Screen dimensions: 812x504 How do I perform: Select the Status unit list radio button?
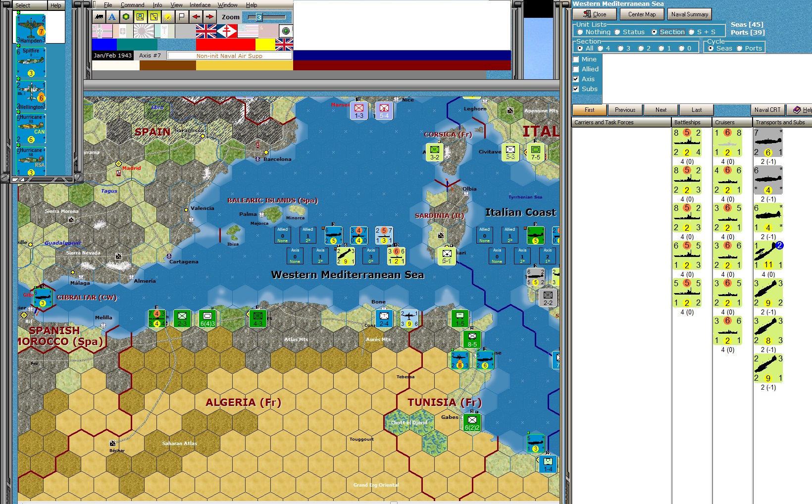click(617, 32)
